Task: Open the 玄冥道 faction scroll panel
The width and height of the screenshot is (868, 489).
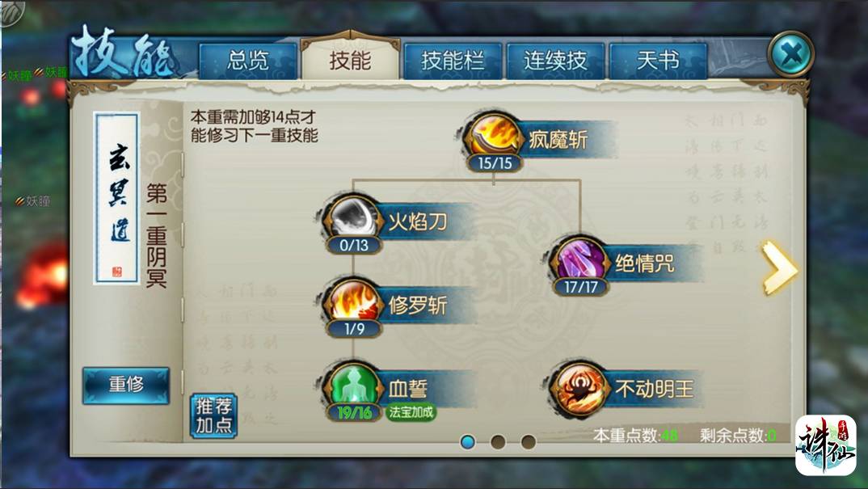Action: pos(117,198)
